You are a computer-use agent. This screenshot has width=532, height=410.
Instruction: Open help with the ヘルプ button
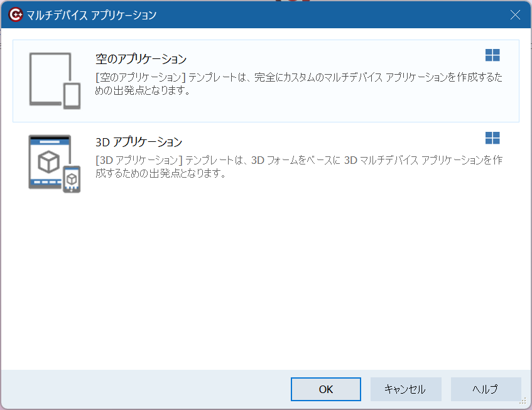click(486, 389)
